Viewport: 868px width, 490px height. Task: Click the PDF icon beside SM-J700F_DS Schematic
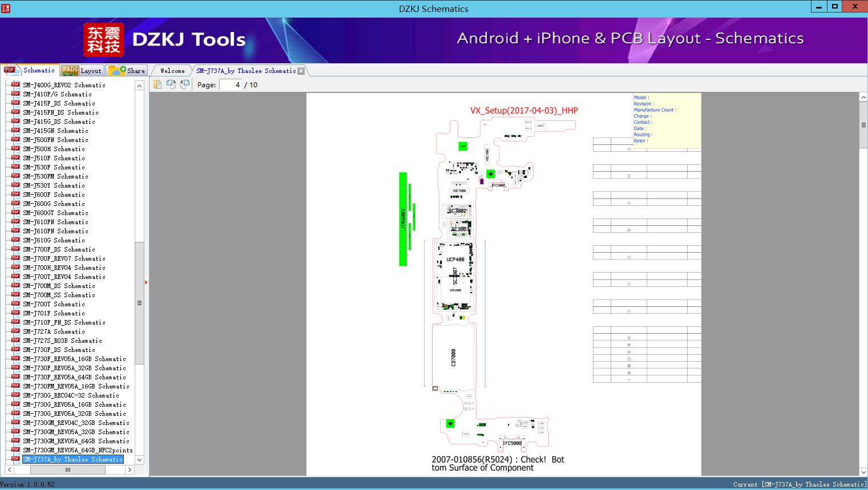pos(15,249)
